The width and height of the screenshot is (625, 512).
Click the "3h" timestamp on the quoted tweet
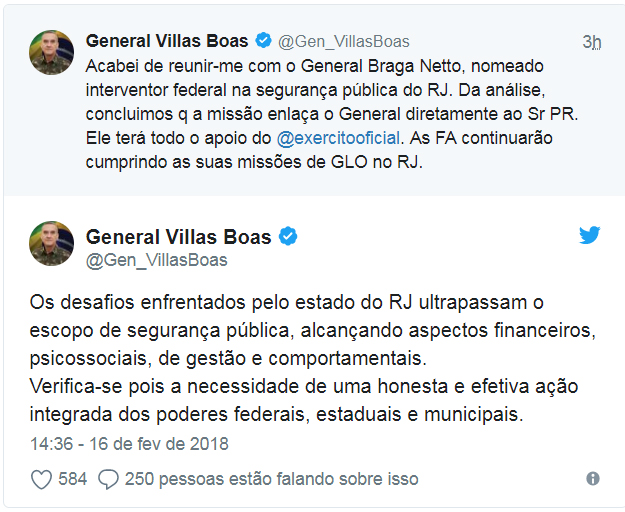[x=592, y=42]
